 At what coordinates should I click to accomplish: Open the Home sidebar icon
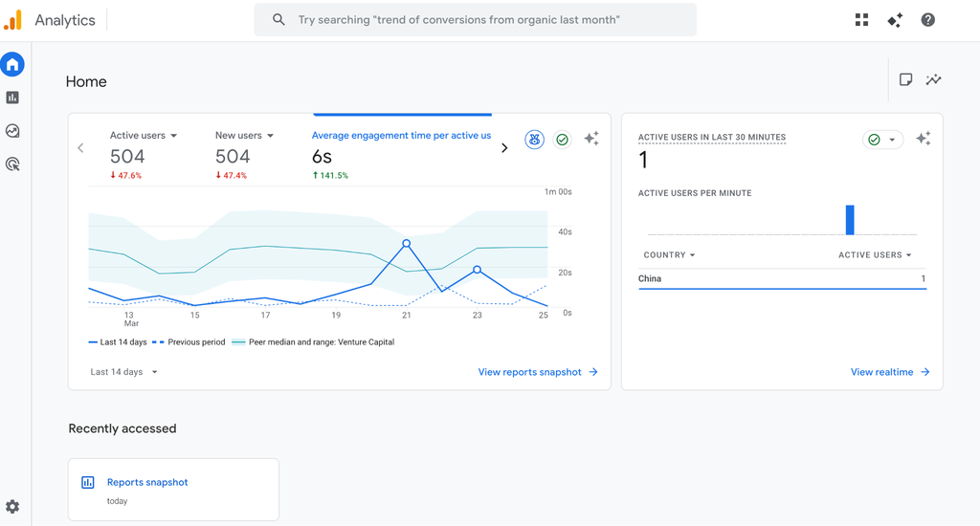[x=12, y=64]
